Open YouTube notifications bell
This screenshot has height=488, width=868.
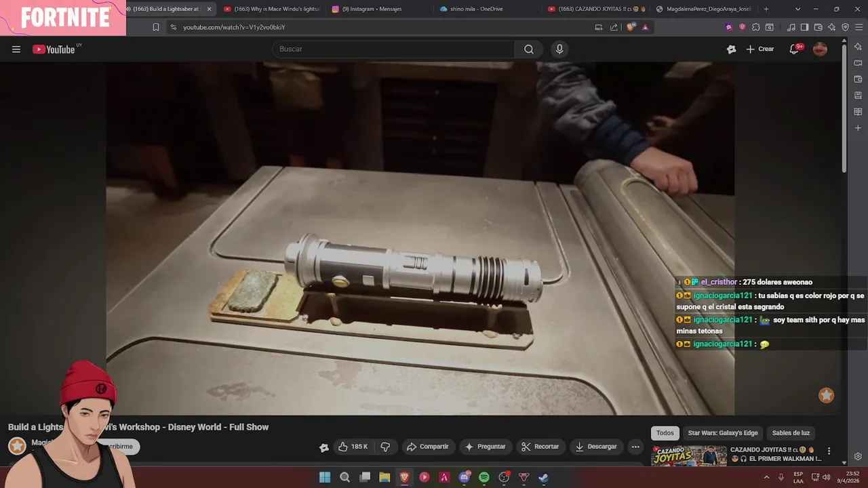[x=794, y=49]
